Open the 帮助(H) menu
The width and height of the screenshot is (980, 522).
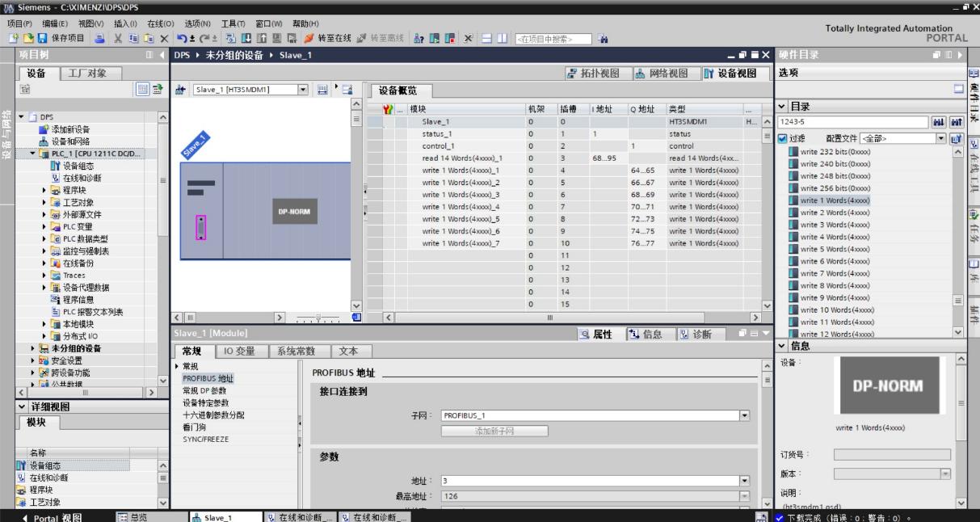pyautogui.click(x=305, y=23)
